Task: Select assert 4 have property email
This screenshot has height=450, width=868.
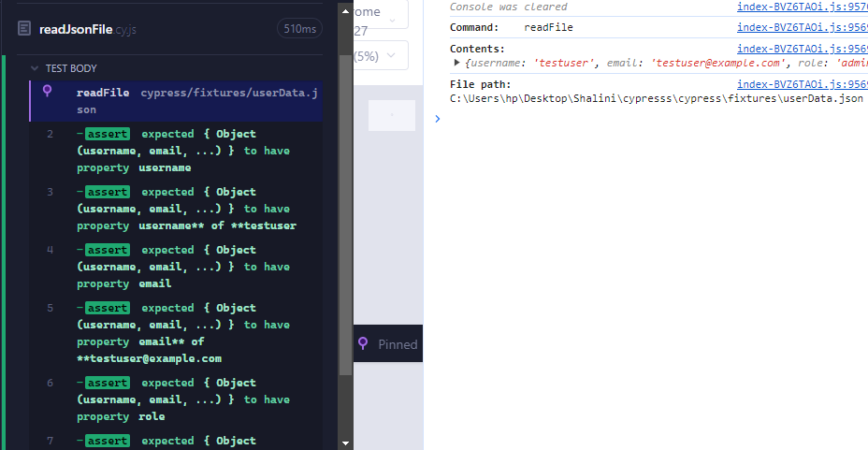Action: click(177, 267)
